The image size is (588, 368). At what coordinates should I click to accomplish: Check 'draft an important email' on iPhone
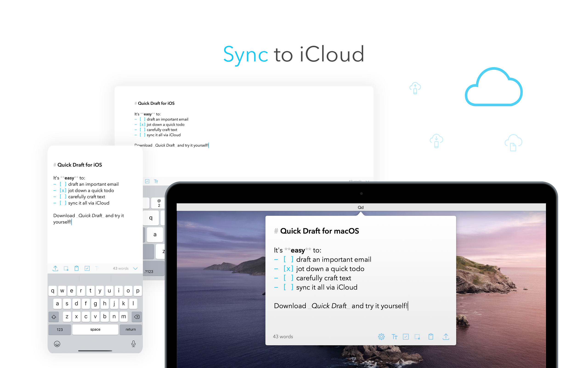pyautogui.click(x=63, y=184)
